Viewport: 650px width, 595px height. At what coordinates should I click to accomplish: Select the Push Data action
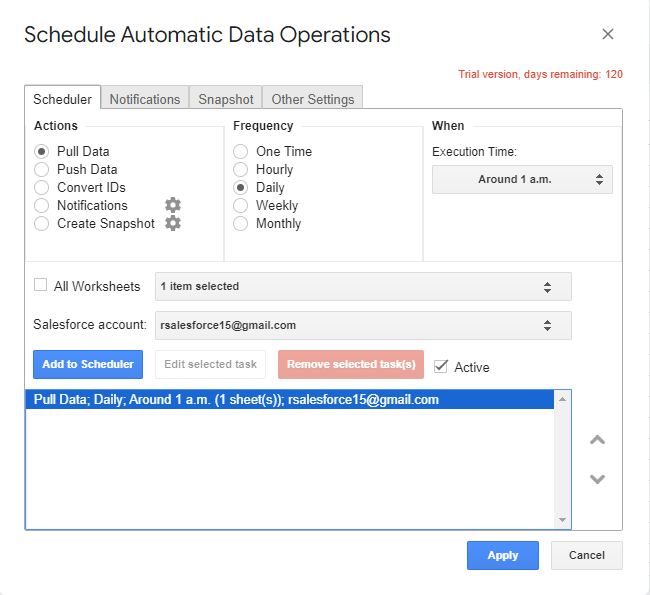tap(42, 170)
